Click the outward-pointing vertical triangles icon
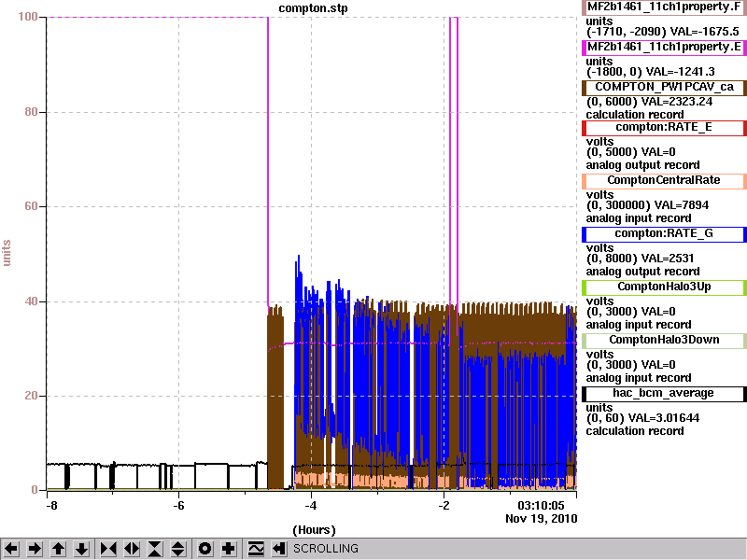Viewport: 747px width, 560px height. (x=178, y=549)
